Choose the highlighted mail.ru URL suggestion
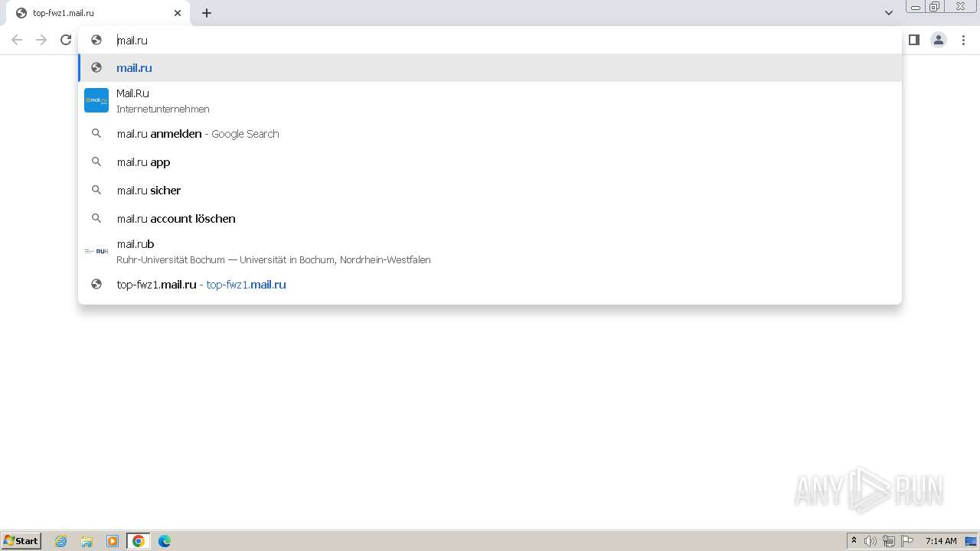The height and width of the screenshot is (551, 980). tap(490, 68)
